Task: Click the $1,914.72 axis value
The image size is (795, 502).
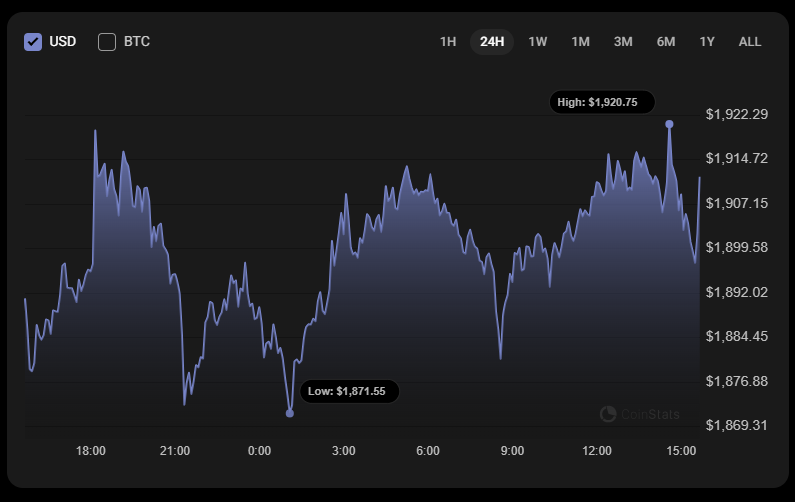Action: (x=737, y=159)
